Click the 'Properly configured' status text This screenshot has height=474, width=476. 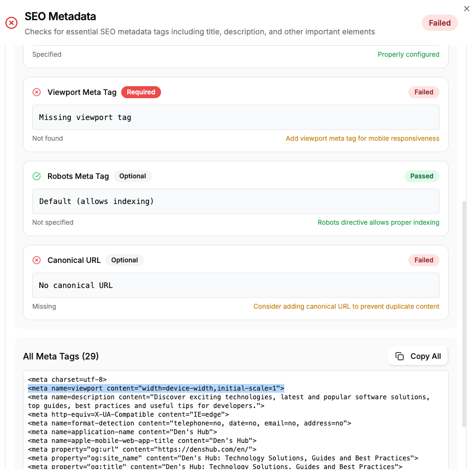coord(408,55)
